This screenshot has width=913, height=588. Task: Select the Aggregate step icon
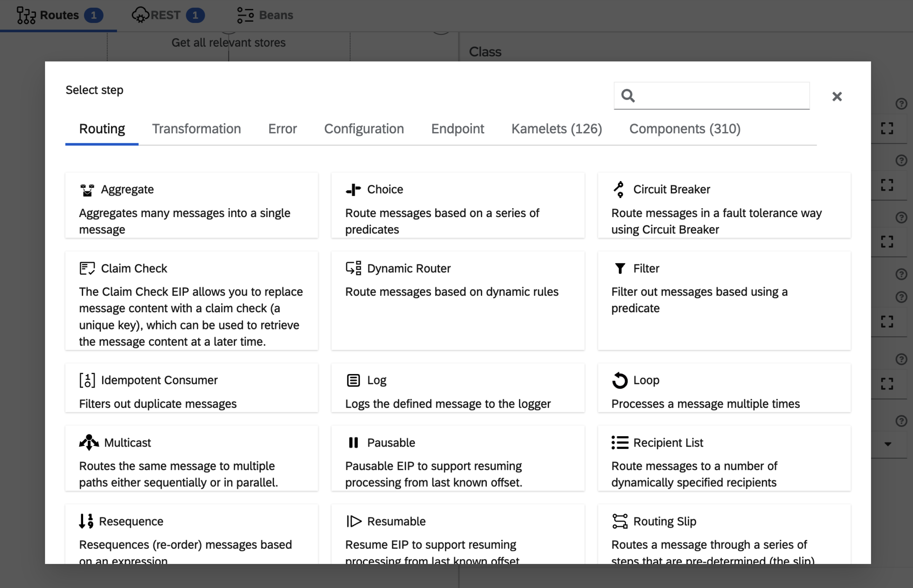point(87,190)
